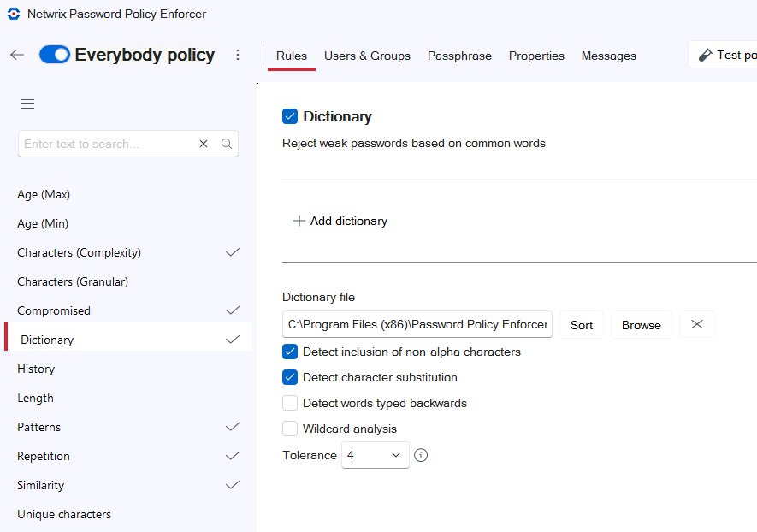Click the plus icon for Add dictionary
Image resolution: width=757 pixels, height=532 pixels.
[299, 222]
